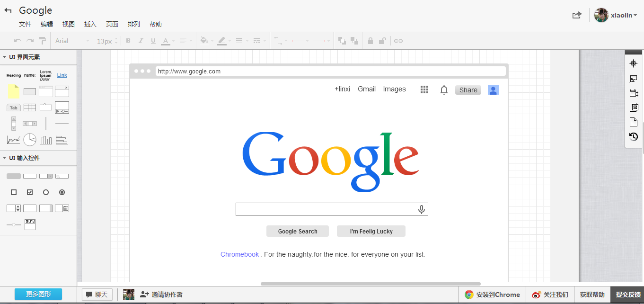644x304 pixels.
Task: Insert a hyperlink with the chain icon
Action: pyautogui.click(x=398, y=41)
